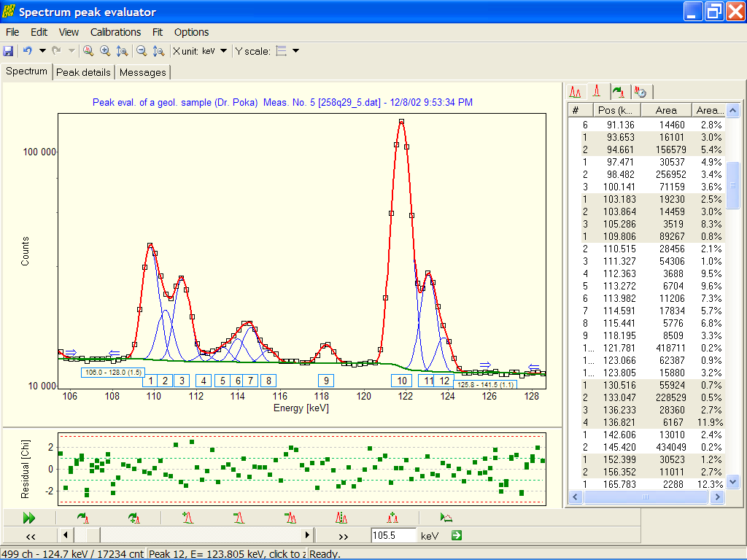Undo the last action with the blue arrow
Image resolution: width=747 pixels, height=560 pixels.
click(x=28, y=51)
